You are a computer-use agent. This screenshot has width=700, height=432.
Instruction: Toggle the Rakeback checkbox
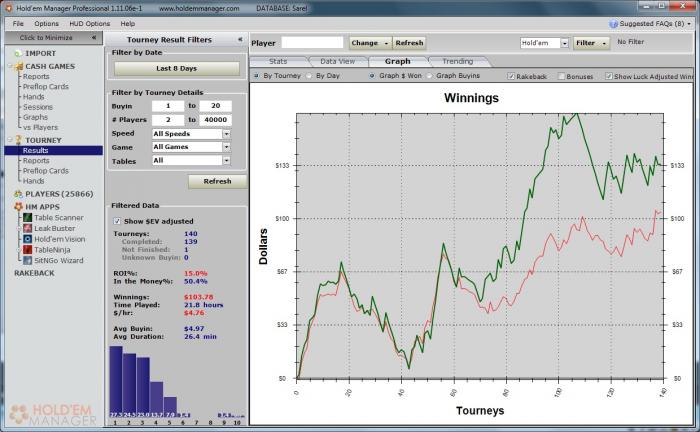[511, 76]
